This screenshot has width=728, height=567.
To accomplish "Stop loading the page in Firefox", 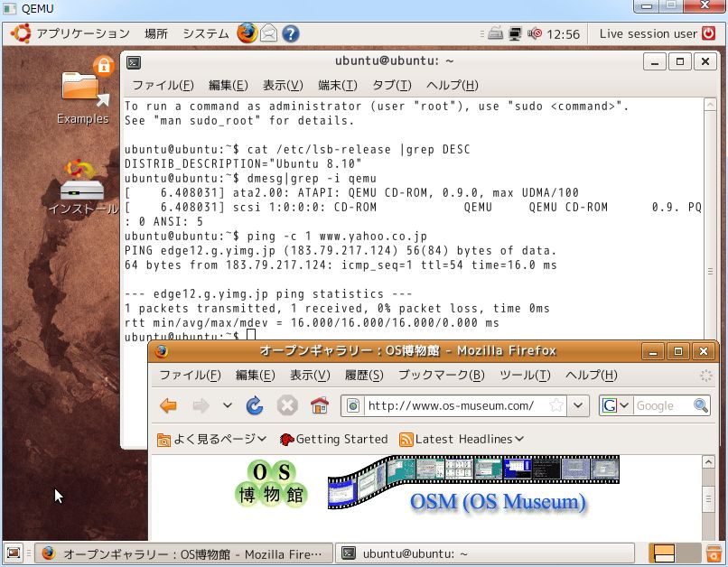I will tap(287, 406).
